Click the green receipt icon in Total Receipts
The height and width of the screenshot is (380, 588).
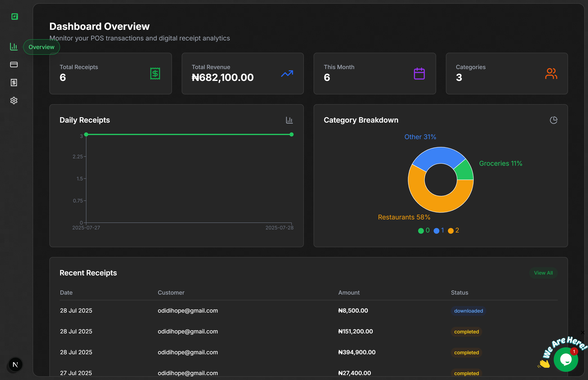pyautogui.click(x=155, y=74)
